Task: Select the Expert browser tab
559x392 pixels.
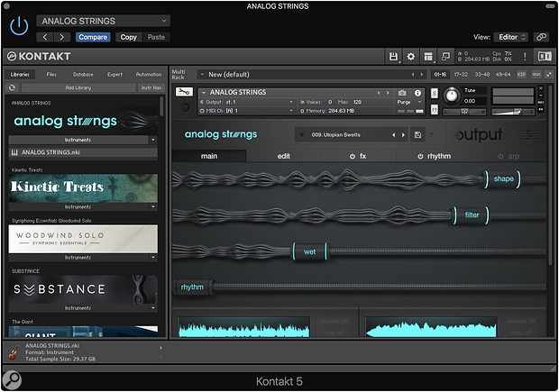Action: pos(115,75)
